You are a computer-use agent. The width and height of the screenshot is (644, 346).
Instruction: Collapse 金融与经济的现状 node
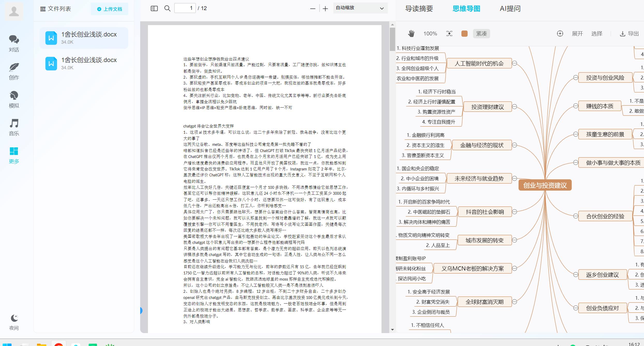pos(515,145)
